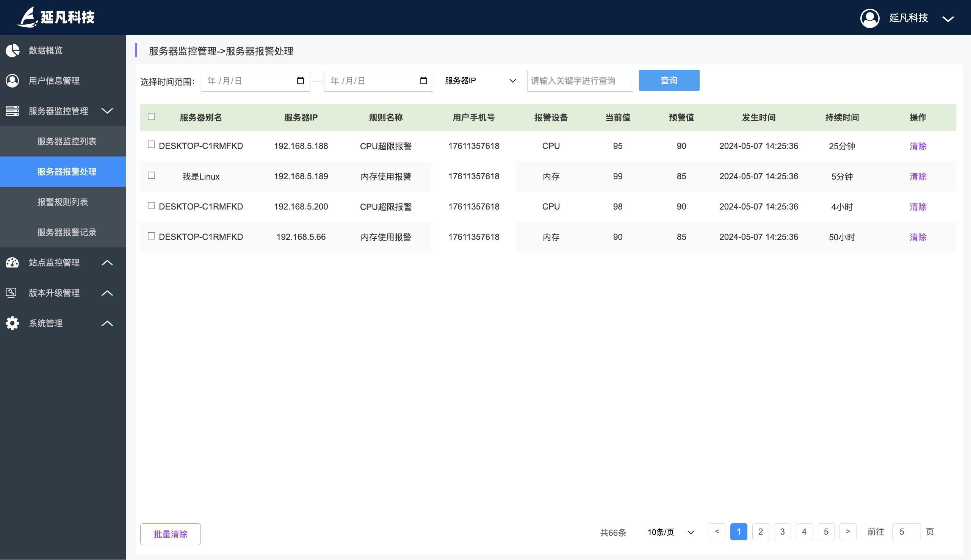Open the end date calendar picker icon

coord(424,80)
